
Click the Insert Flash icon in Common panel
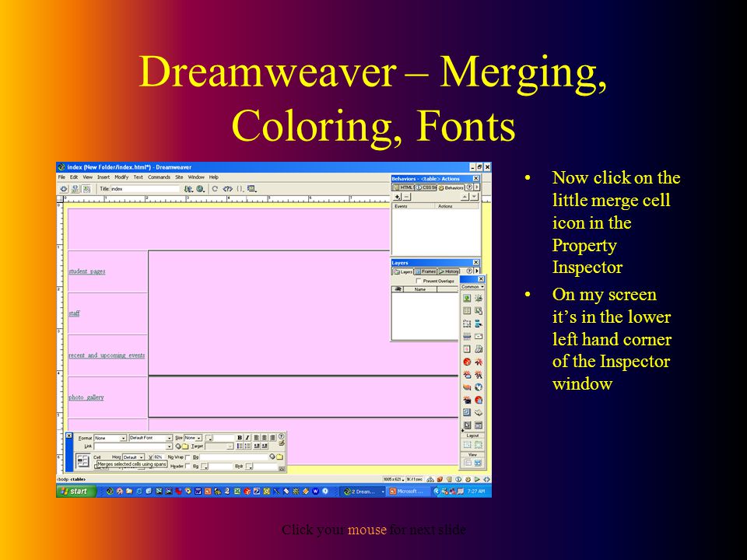click(x=467, y=362)
